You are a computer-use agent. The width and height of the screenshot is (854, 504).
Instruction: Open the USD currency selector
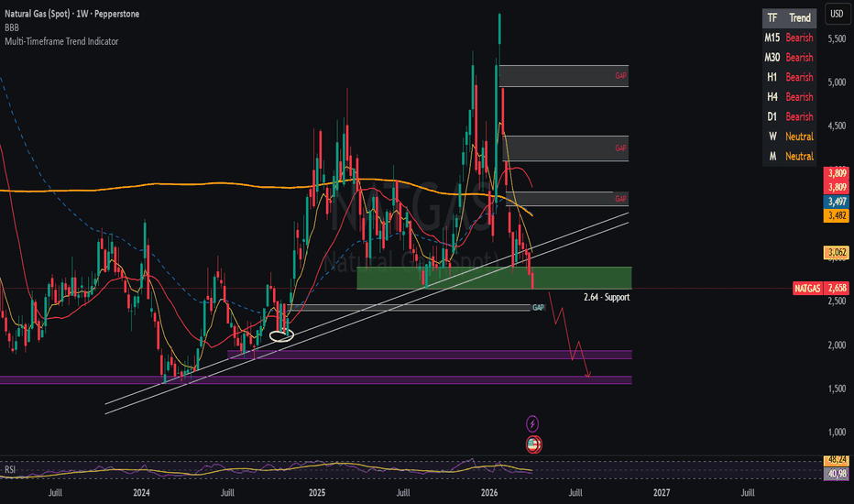pos(837,14)
